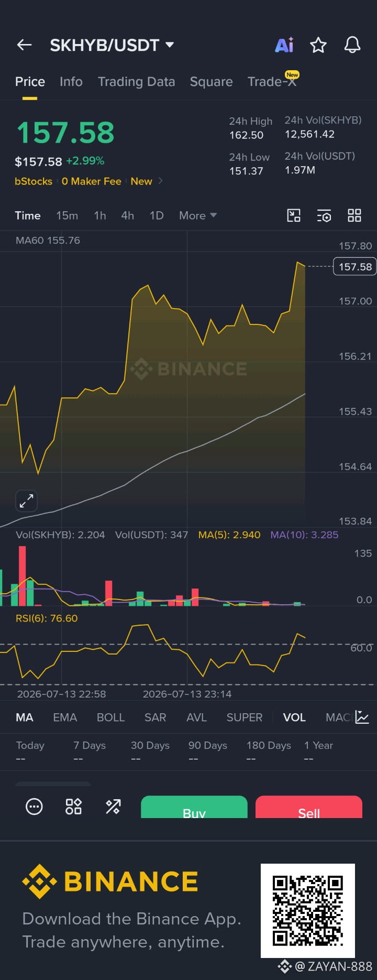Toggle the MA indicator
The width and height of the screenshot is (377, 980).
(x=25, y=717)
